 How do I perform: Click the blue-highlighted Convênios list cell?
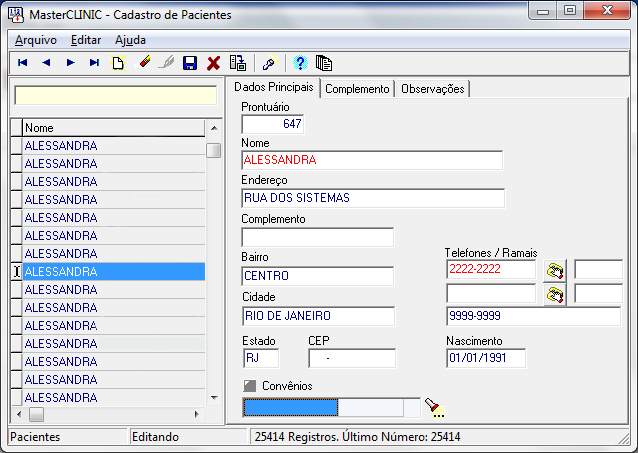pyautogui.click(x=291, y=407)
